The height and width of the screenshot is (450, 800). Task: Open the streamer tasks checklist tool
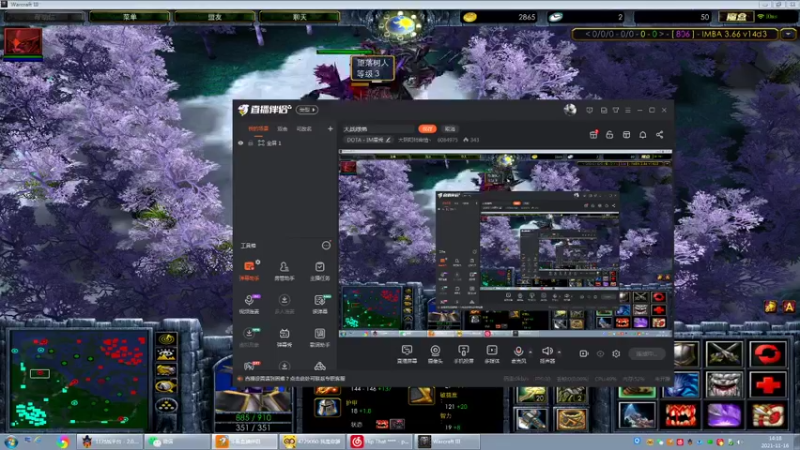click(319, 270)
